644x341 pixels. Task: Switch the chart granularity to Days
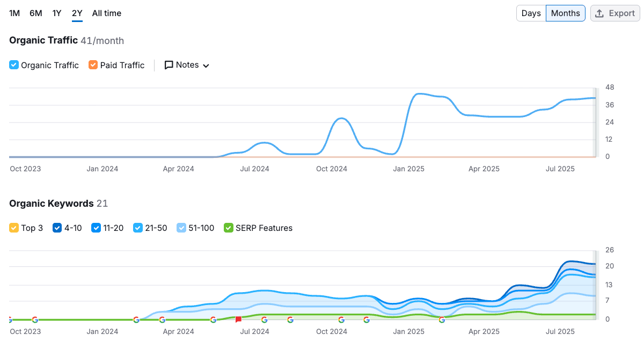tap(531, 13)
